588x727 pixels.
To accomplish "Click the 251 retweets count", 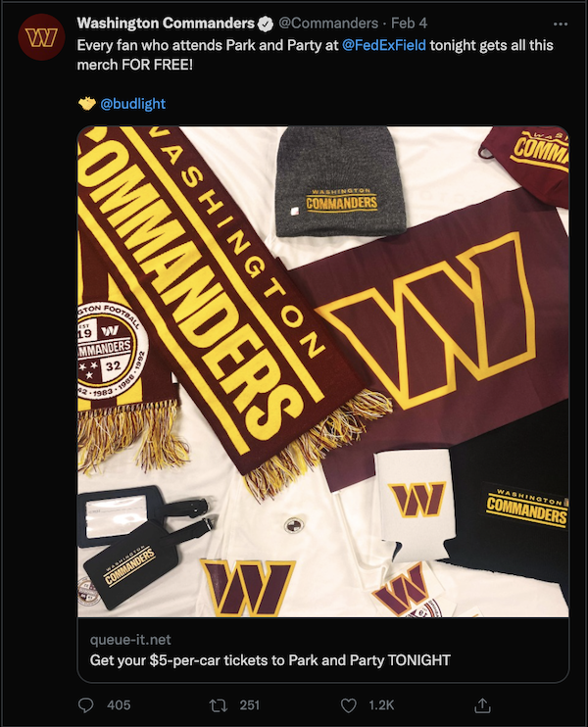I will point(250,705).
